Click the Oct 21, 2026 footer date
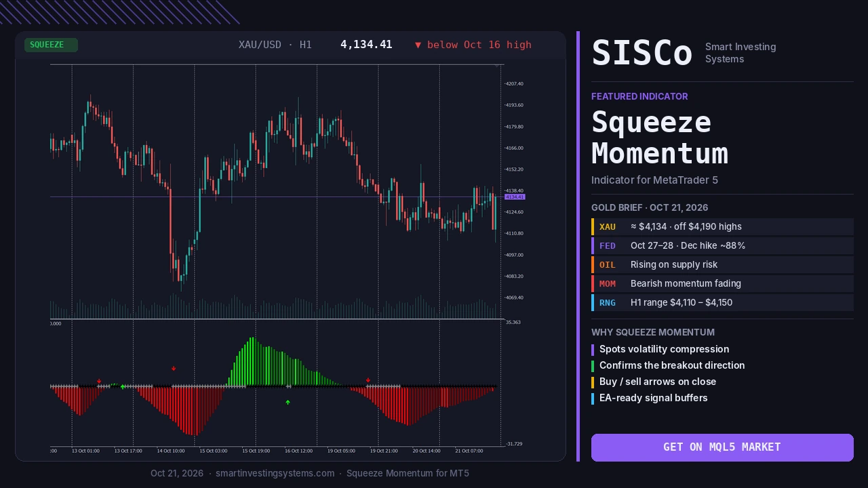Image resolution: width=868 pixels, height=488 pixels. (x=177, y=473)
